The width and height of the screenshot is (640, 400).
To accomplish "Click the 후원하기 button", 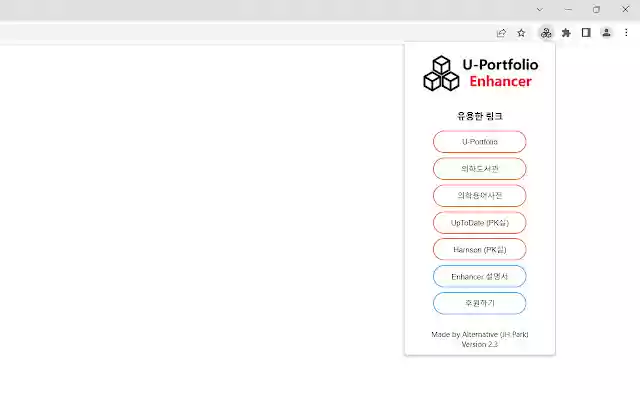I will pos(480,303).
